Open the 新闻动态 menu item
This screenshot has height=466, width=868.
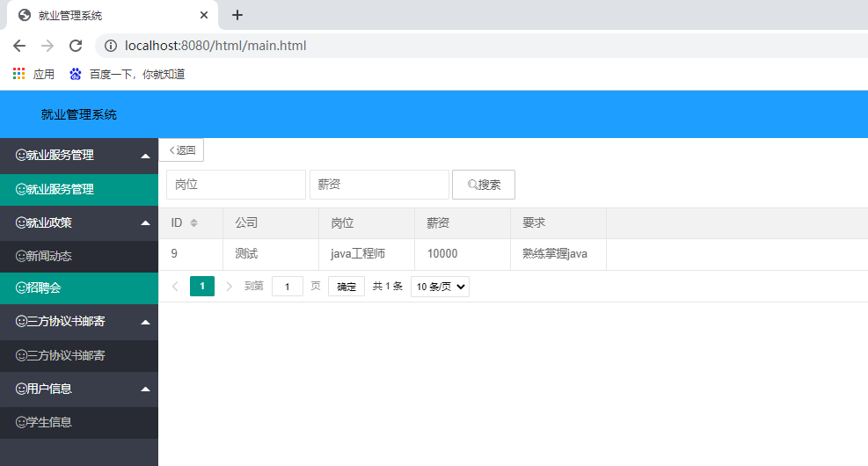click(x=79, y=256)
